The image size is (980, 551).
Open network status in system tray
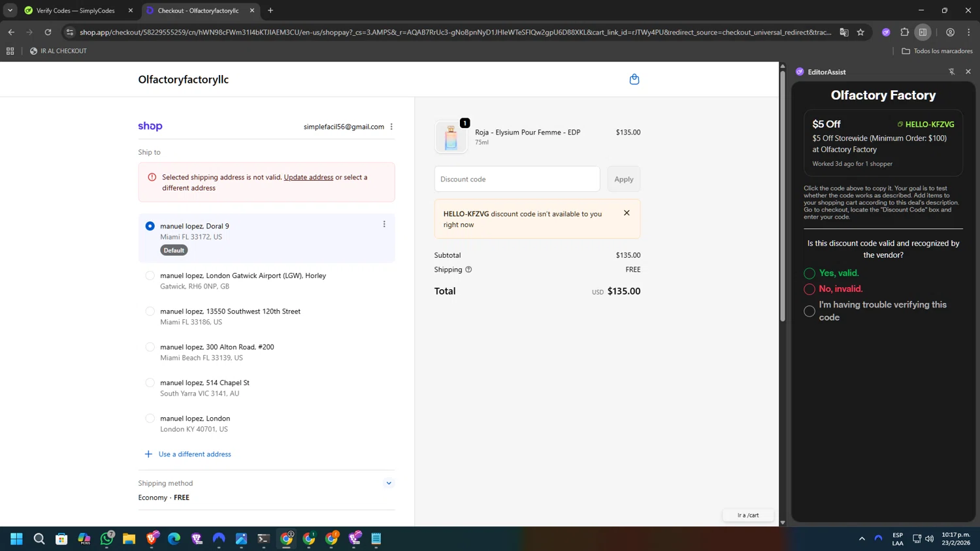917,539
